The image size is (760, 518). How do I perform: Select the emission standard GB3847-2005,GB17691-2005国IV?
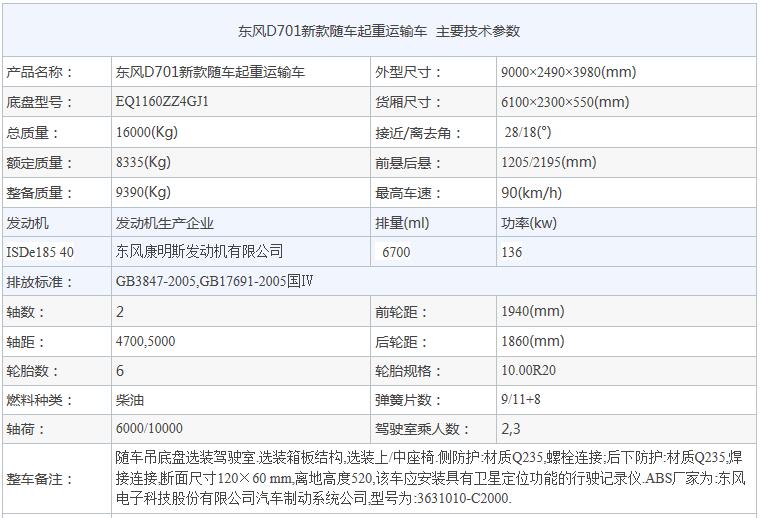214,281
